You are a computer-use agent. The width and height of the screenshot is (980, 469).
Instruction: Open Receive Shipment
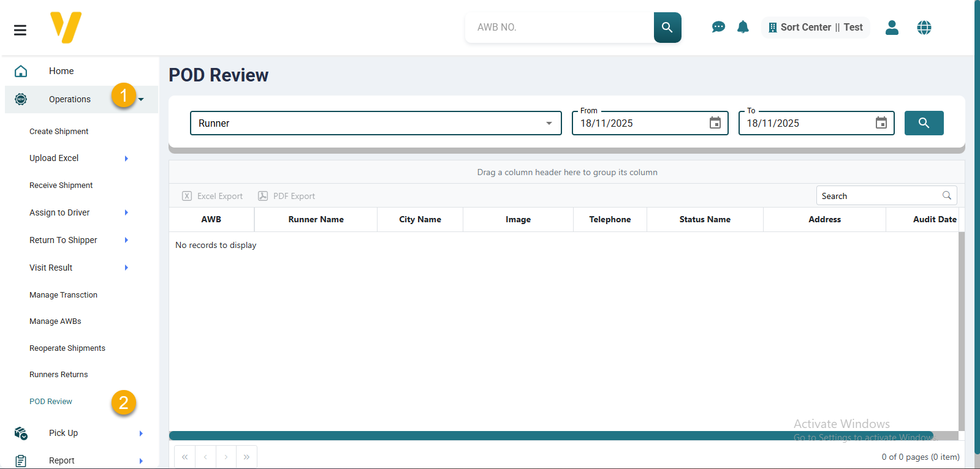pos(61,186)
